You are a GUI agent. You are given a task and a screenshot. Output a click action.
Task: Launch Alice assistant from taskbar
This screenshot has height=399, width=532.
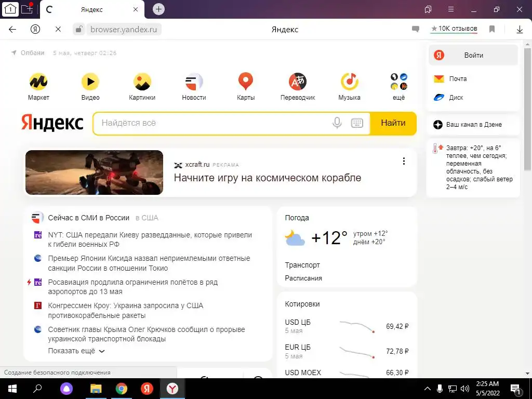(x=66, y=389)
